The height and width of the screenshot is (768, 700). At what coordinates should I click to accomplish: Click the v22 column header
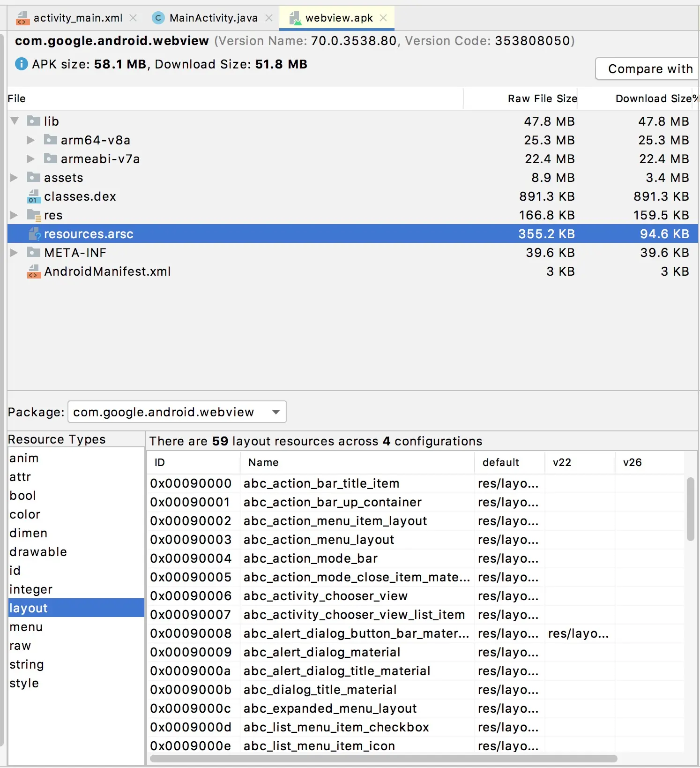(x=580, y=462)
